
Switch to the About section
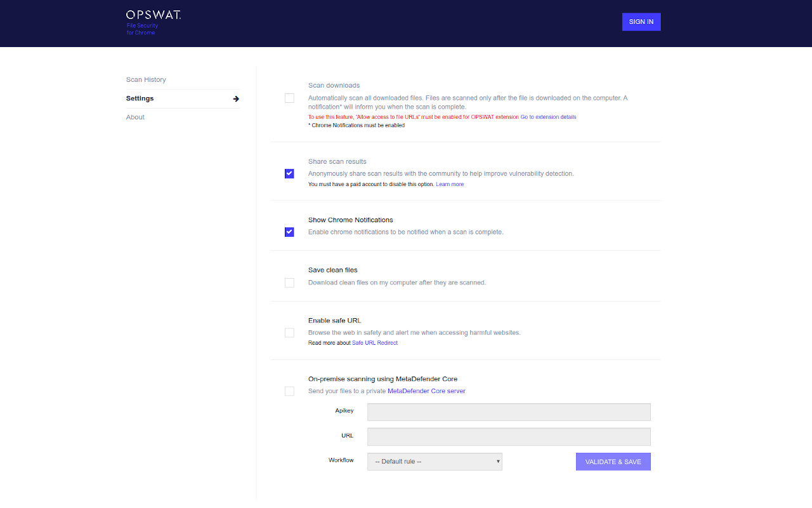coord(135,117)
